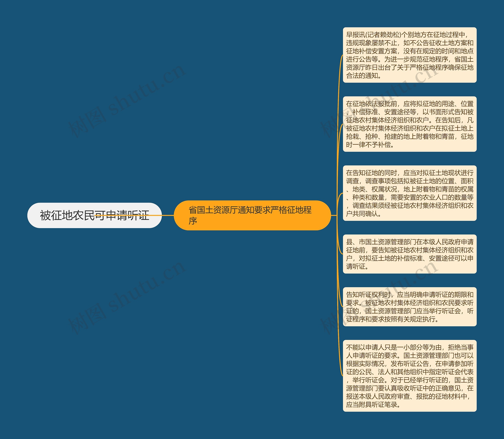Click the word 序 on the orange node's second line

[x=193, y=221]
